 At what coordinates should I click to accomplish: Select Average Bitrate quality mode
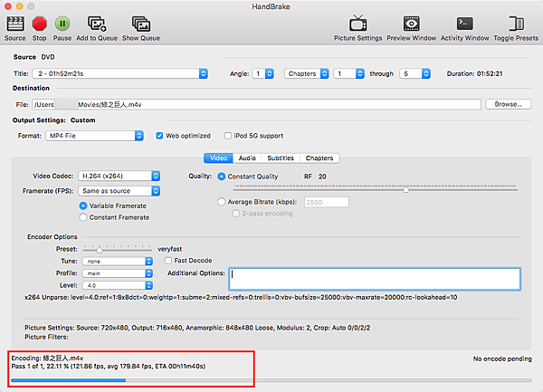[222, 202]
